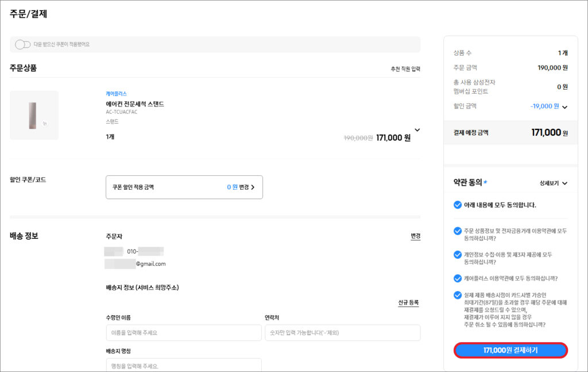This screenshot has width=588, height=372.
Task: Click the 추천 직원 입력 link
Action: tap(405, 69)
